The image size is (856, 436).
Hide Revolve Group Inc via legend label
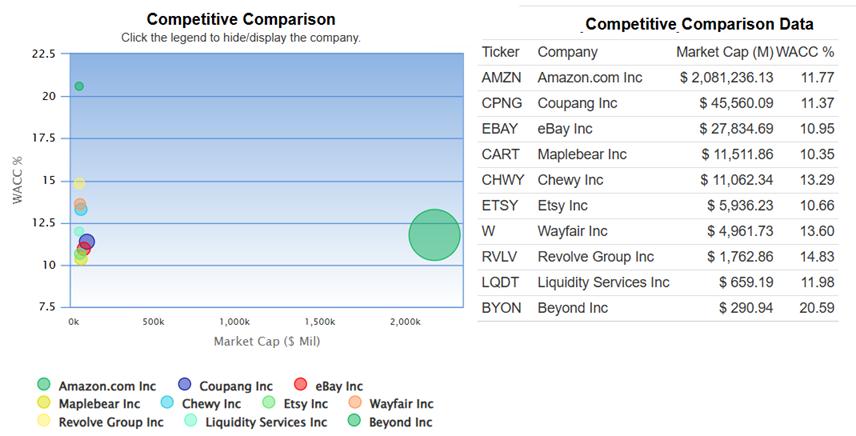click(x=110, y=422)
